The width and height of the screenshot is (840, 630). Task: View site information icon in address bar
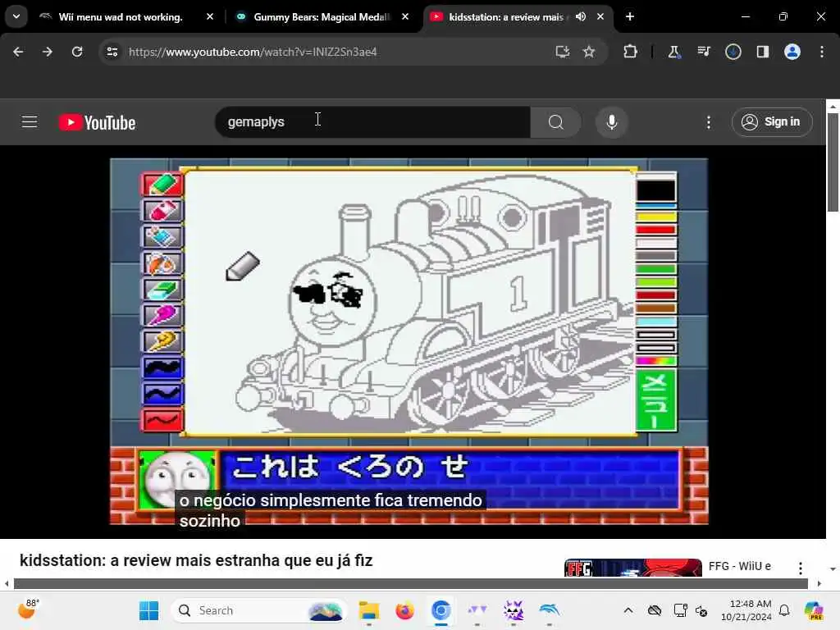(112, 52)
